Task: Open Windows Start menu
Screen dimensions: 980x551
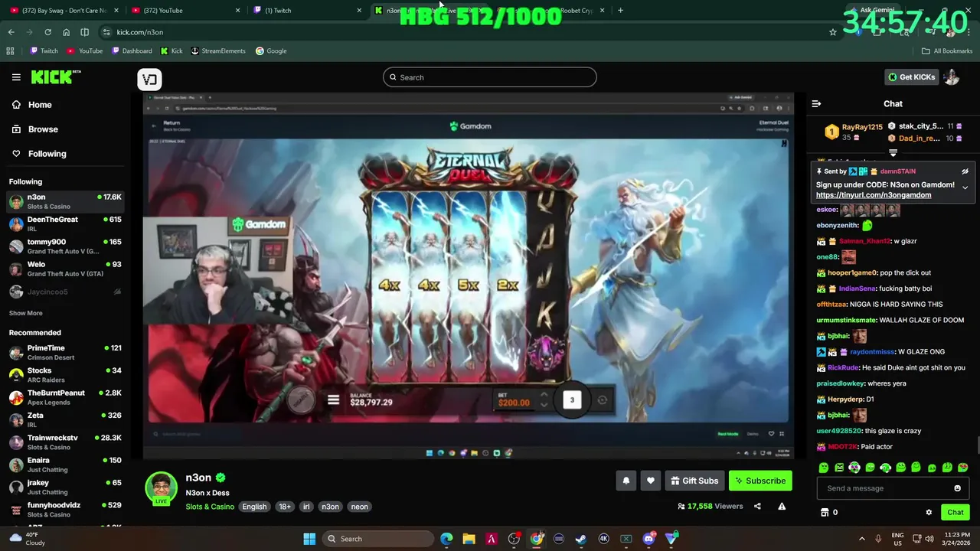Action: 309,539
